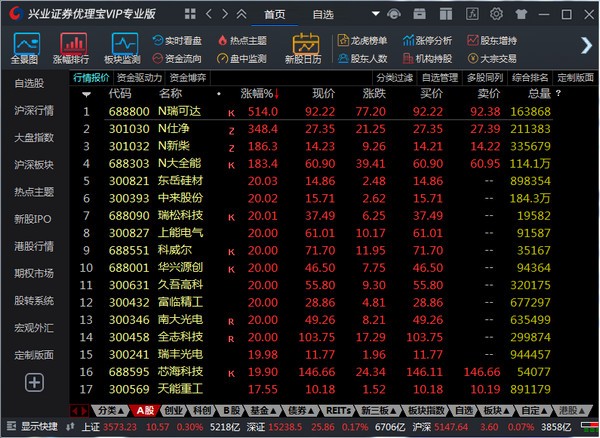Open 沪深行情 in the left sidebar
The height and width of the screenshot is (438, 600).
pos(34,110)
